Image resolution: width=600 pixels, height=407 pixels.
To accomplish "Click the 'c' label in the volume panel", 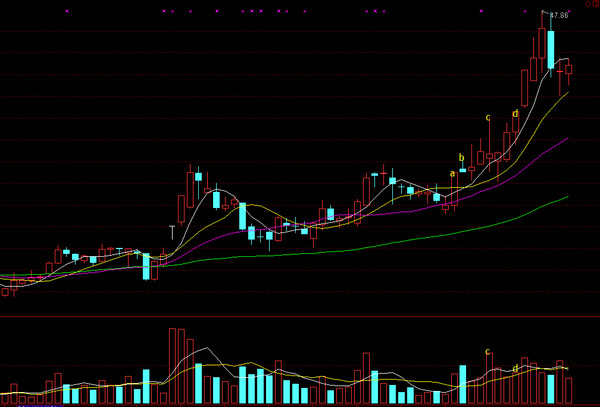I will coord(488,352).
